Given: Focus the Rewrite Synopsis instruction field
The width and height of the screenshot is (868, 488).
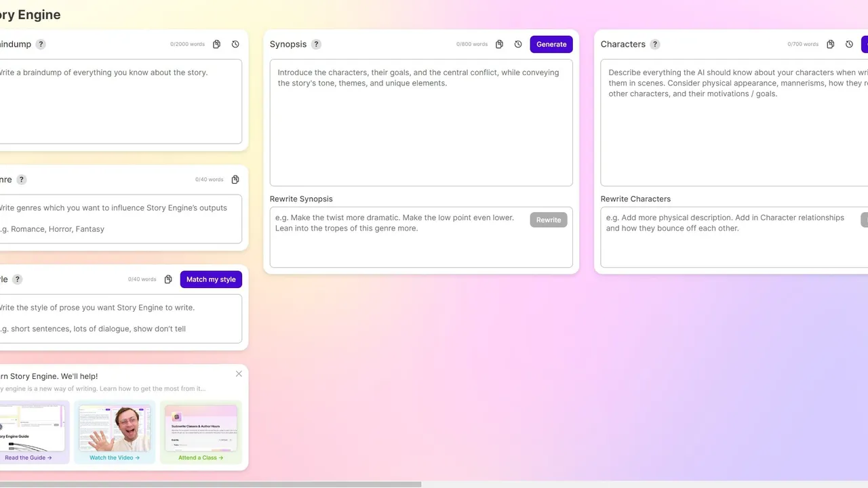Looking at the screenshot, I should [x=421, y=237].
